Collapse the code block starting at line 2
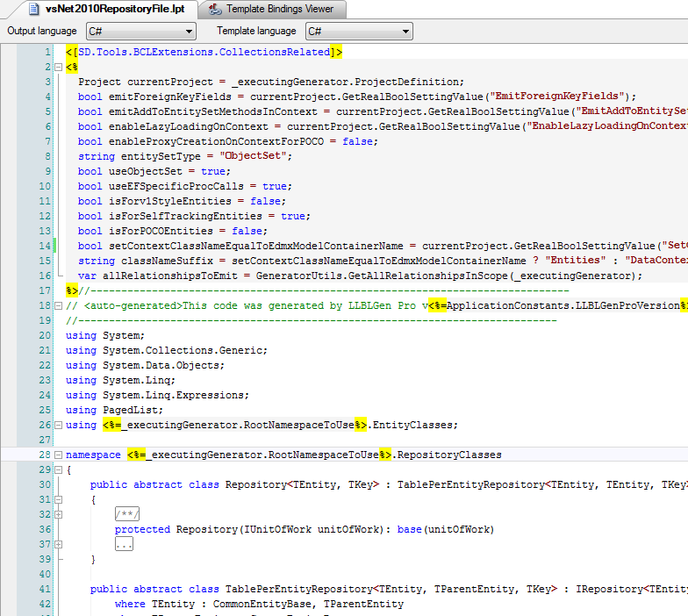Viewport: 688px width, 616px height. pyautogui.click(x=59, y=67)
